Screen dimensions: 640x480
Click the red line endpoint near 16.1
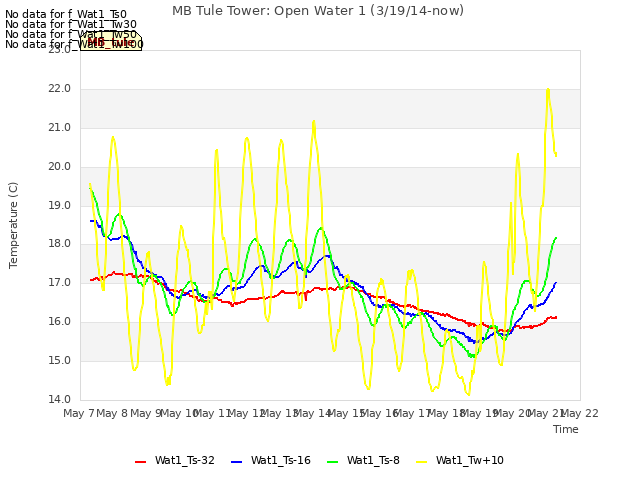[556, 317]
